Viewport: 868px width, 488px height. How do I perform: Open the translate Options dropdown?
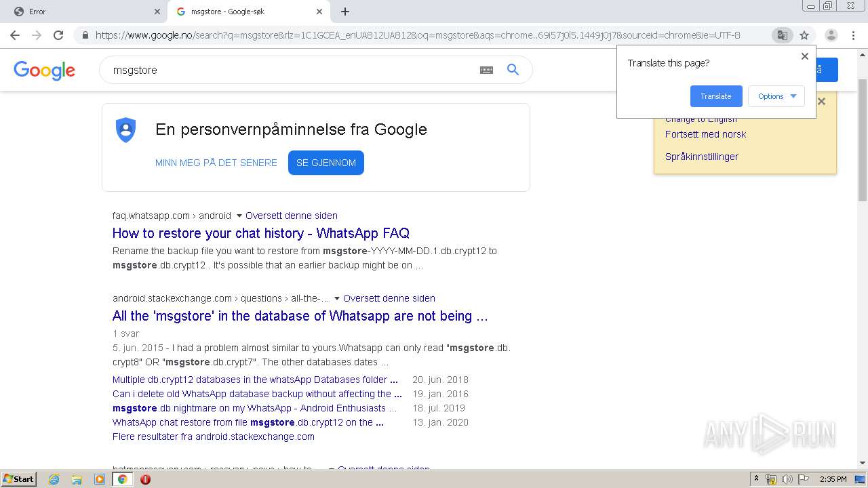tap(776, 96)
